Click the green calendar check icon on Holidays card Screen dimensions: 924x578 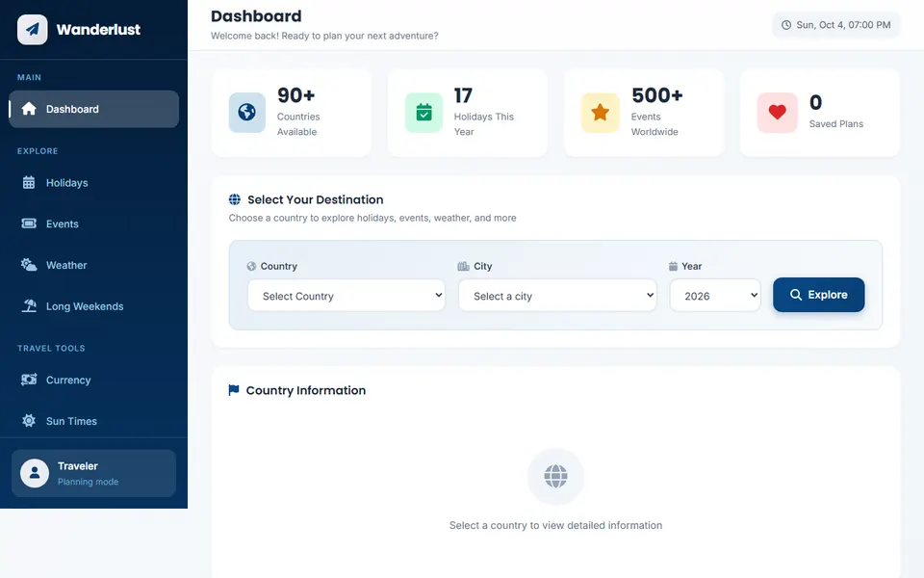point(423,112)
